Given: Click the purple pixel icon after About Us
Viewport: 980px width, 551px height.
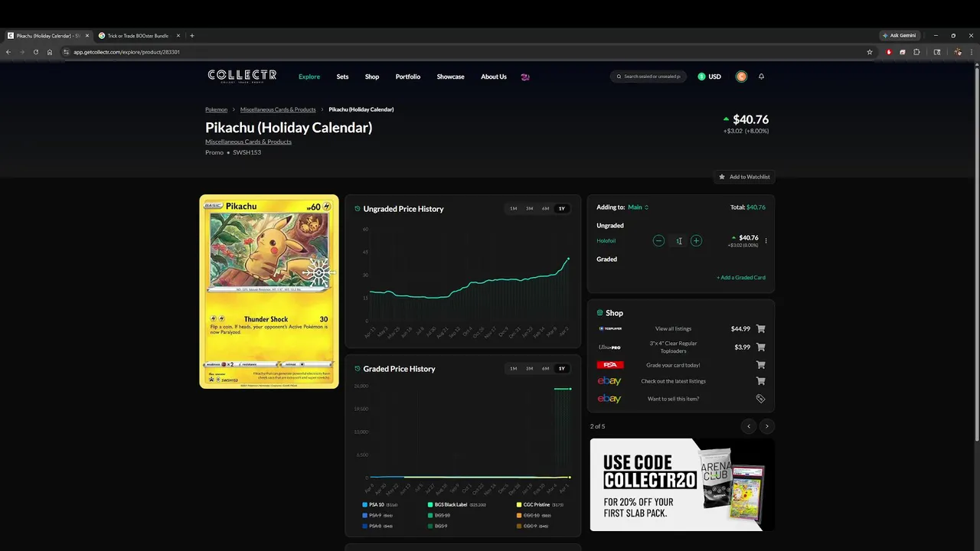Looking at the screenshot, I should point(524,77).
